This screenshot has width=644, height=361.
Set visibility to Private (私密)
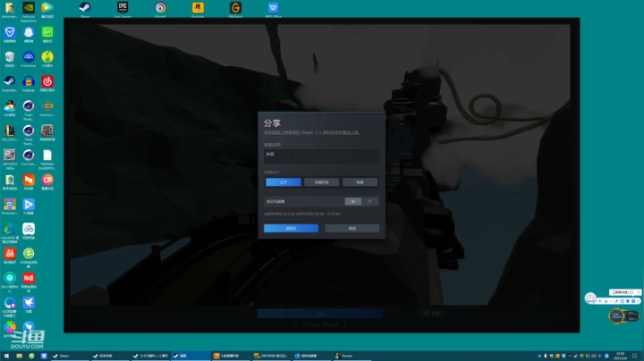360,182
